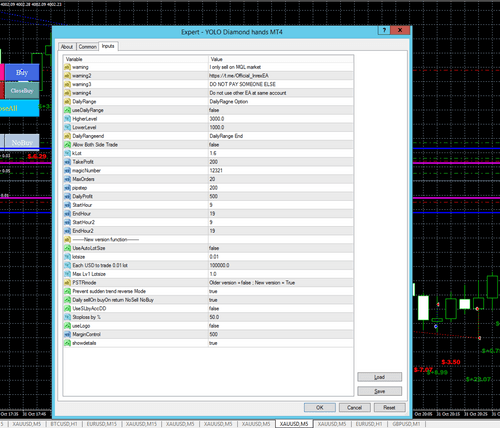Image resolution: width=500 pixels, height=428 pixels.
Task: Select the icon beside warning3 row
Action: click(68, 84)
